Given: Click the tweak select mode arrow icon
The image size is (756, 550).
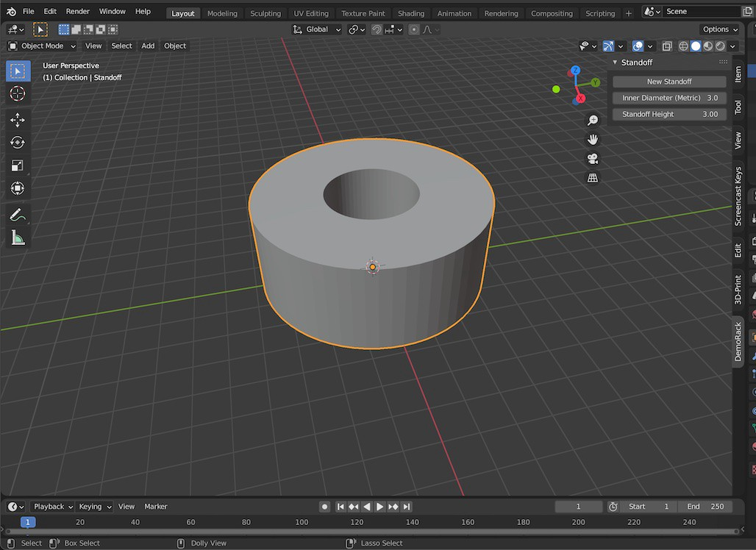Looking at the screenshot, I should tap(40, 29).
